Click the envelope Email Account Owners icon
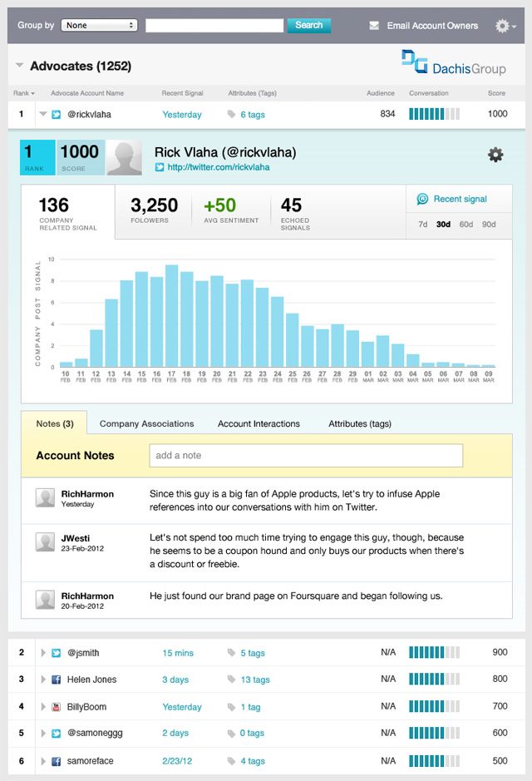 374,26
